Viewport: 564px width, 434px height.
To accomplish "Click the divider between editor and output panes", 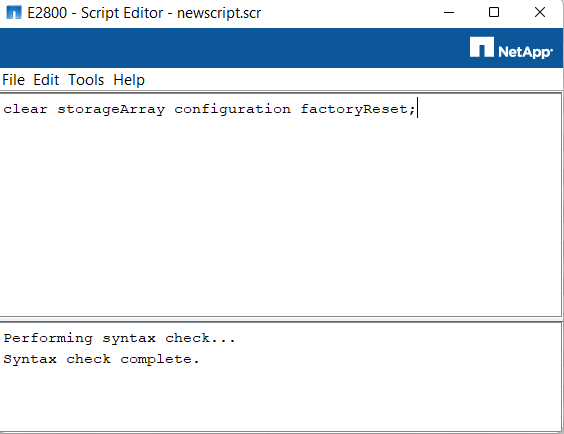I will click(x=281, y=319).
